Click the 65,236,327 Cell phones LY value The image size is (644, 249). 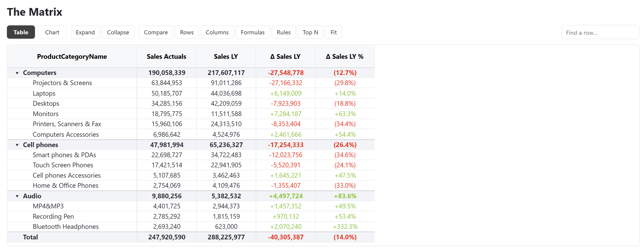click(226, 145)
